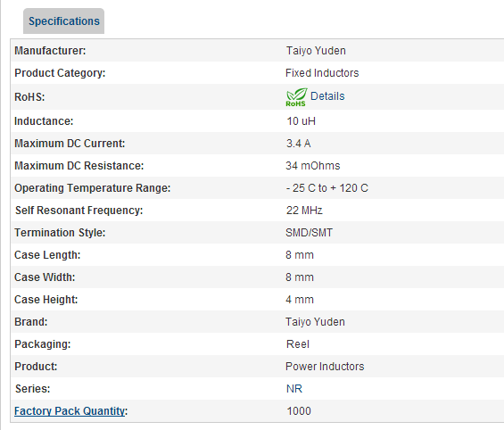Open the RoHS Details link
Viewport: 504px width, 430px height.
(327, 96)
